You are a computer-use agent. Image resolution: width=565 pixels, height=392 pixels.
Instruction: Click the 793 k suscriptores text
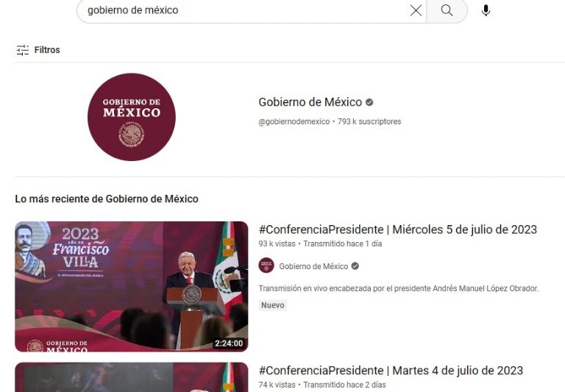(x=369, y=122)
